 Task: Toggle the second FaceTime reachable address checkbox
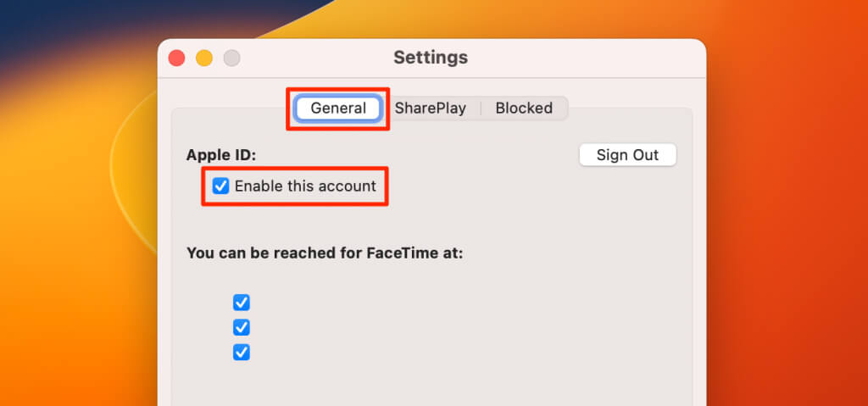click(x=242, y=327)
